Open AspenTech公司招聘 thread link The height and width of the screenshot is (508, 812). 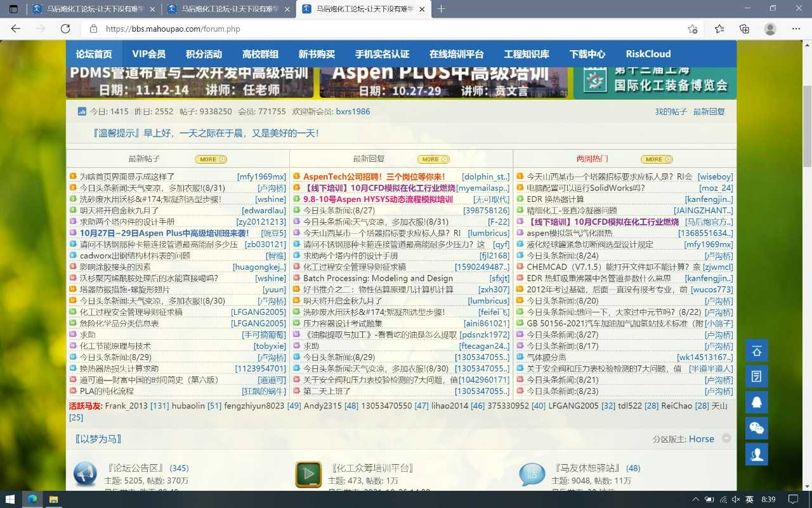click(374, 177)
